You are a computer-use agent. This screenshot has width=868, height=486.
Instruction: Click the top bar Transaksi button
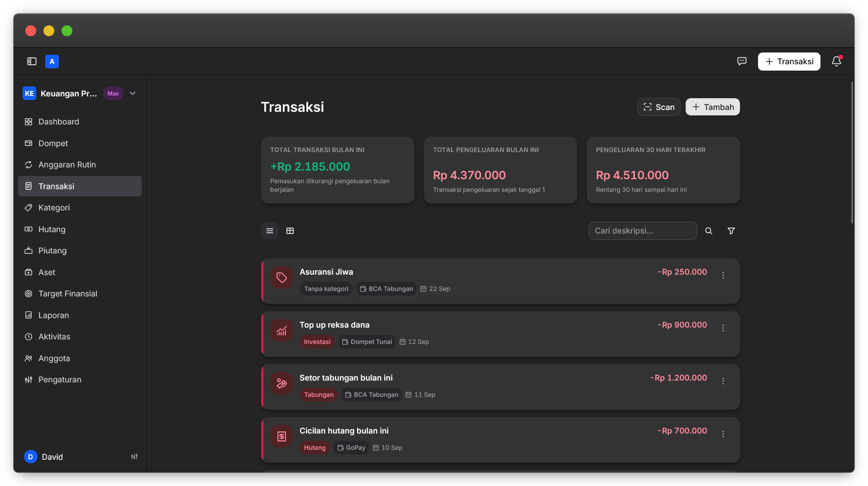click(x=789, y=62)
